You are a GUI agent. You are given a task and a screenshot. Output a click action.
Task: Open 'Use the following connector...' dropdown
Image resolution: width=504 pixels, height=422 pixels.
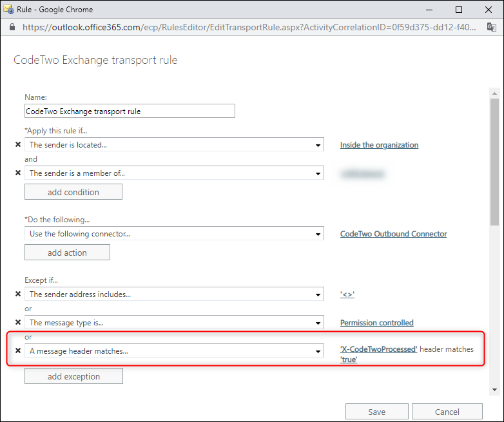[x=174, y=234]
